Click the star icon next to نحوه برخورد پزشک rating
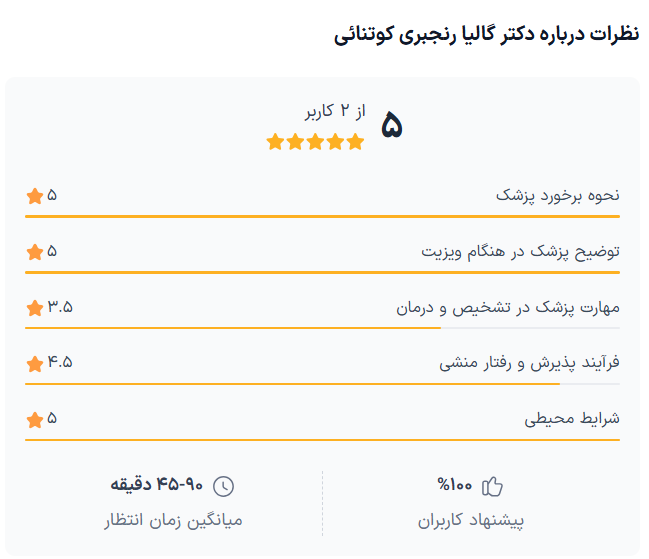Viewport: 649px width, 559px height. (35, 195)
